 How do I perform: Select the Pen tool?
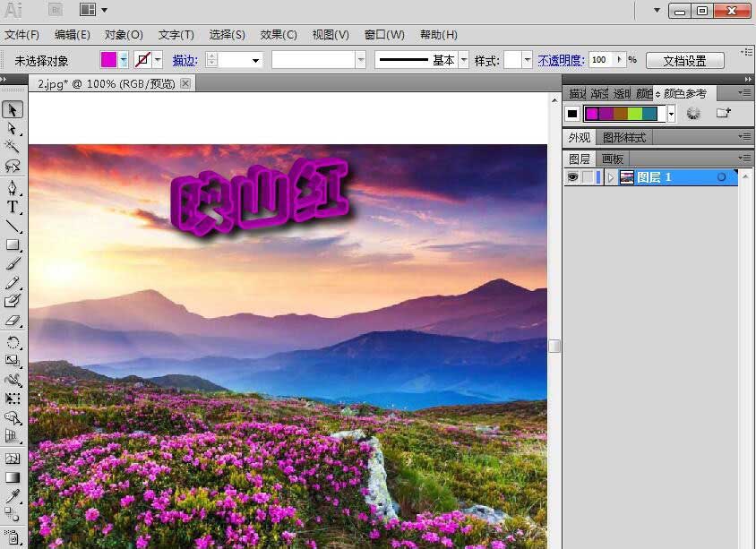(x=13, y=188)
